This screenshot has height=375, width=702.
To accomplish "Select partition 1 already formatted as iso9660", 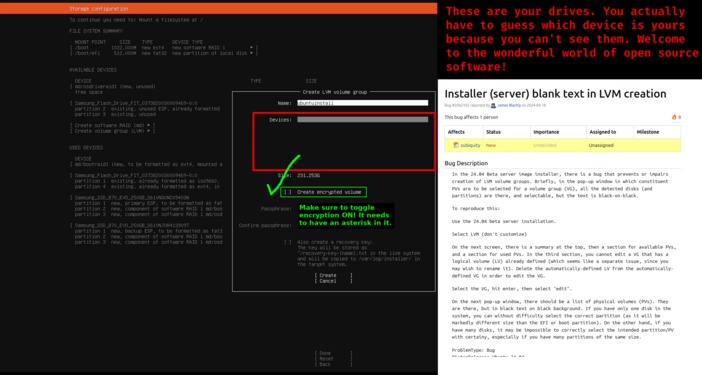I will (x=147, y=181).
